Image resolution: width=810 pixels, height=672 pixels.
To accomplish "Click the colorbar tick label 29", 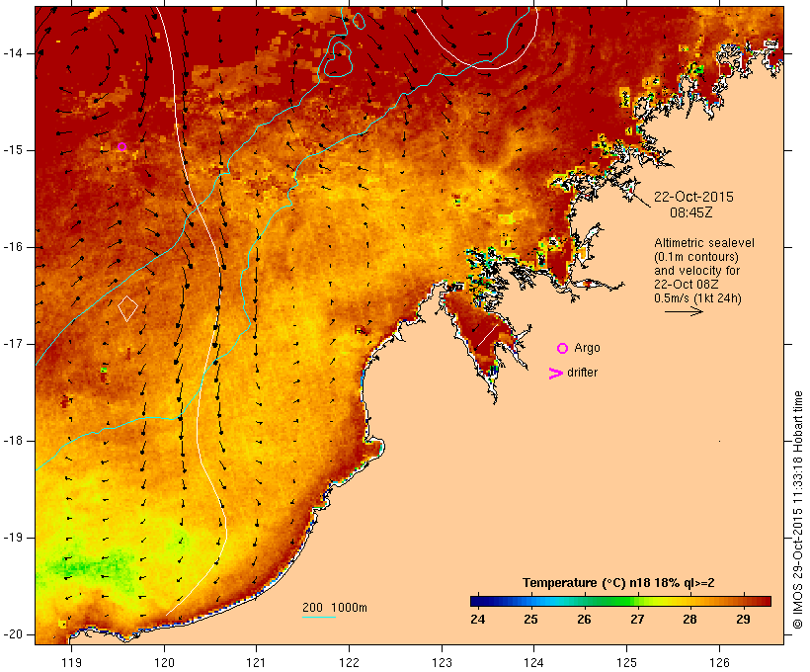I will click(x=743, y=619).
